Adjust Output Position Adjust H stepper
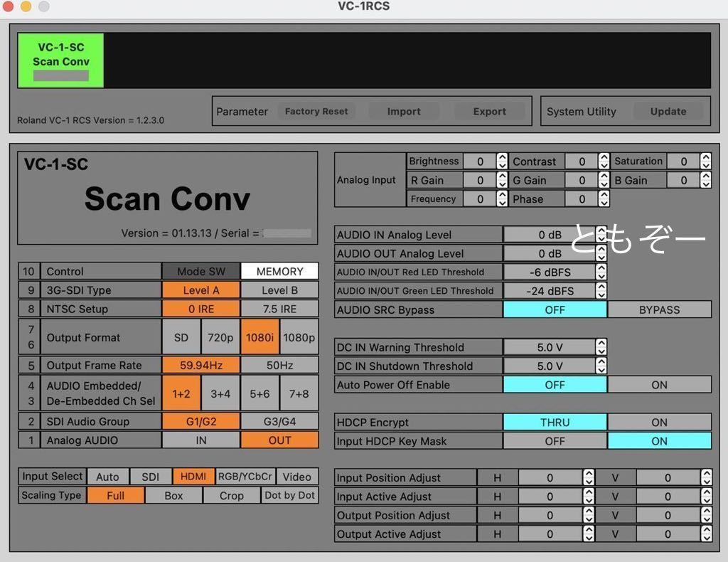The image size is (728, 562). [x=589, y=515]
